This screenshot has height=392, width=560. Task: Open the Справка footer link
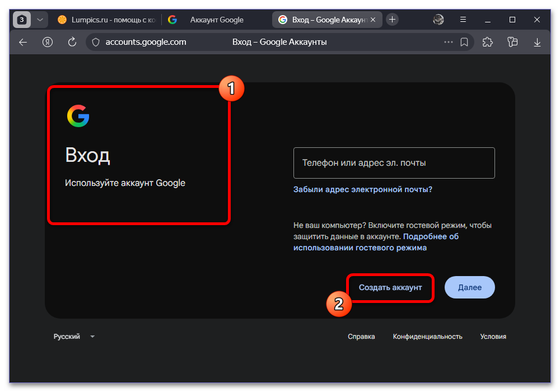(x=361, y=337)
